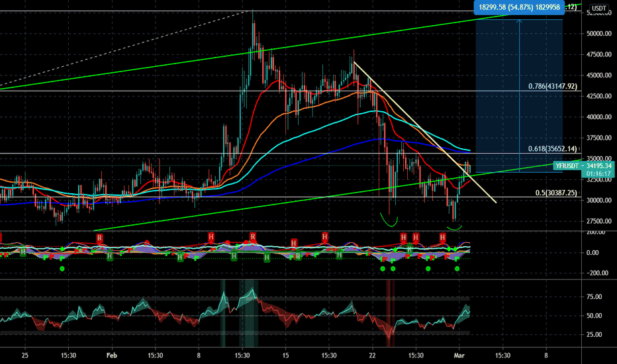
Task: Click the 15 date label on the time axis
Action: pyautogui.click(x=286, y=355)
